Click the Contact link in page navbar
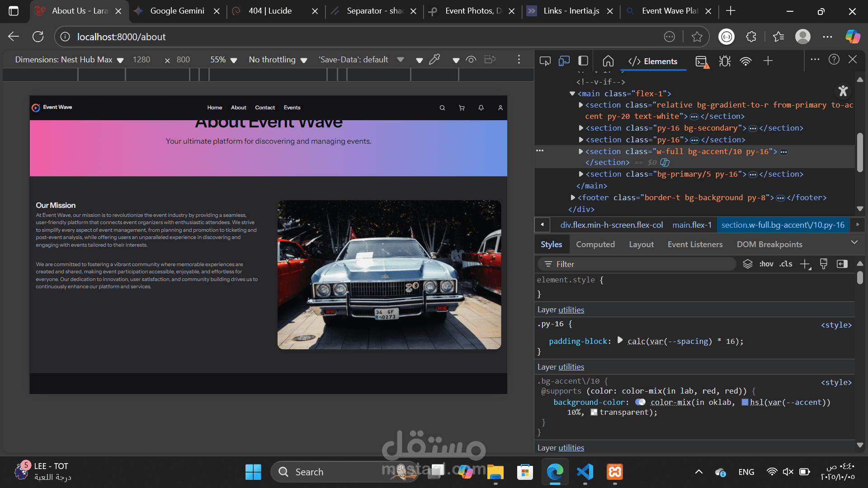This screenshot has height=488, width=868. [x=265, y=108]
